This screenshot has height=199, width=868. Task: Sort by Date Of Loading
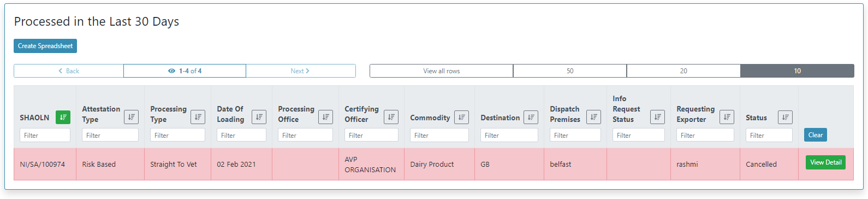coord(259,117)
